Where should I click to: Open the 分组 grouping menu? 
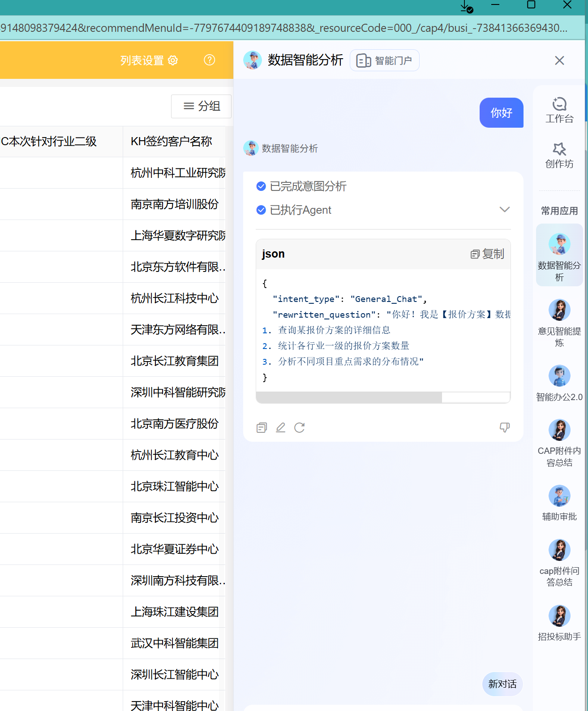pyautogui.click(x=202, y=106)
